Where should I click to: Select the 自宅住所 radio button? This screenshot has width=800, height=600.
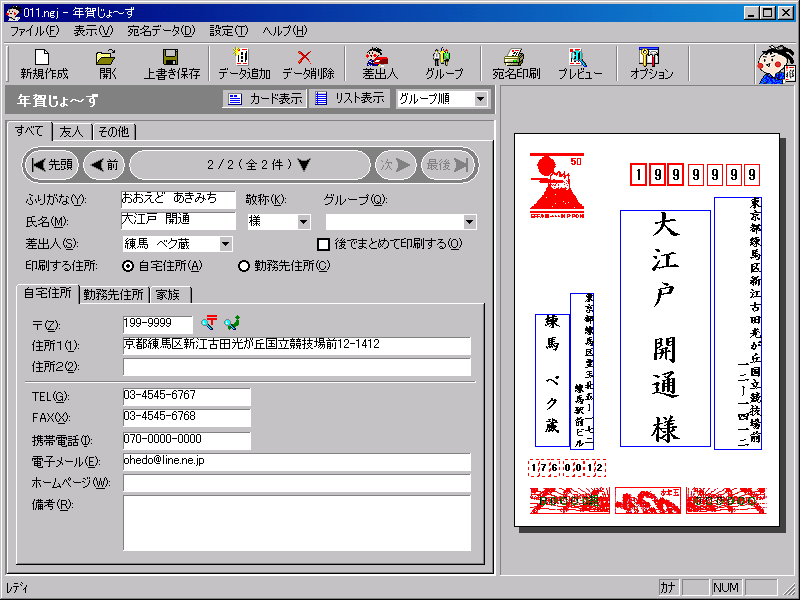[128, 266]
